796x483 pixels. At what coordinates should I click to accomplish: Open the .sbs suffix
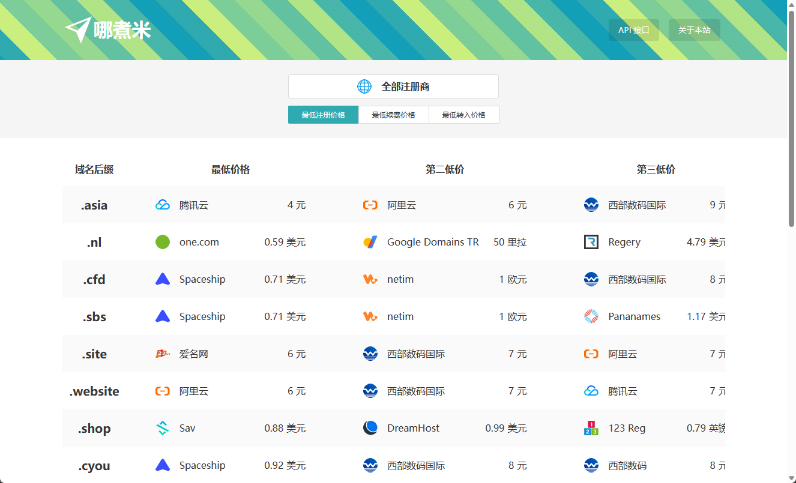[94, 316]
